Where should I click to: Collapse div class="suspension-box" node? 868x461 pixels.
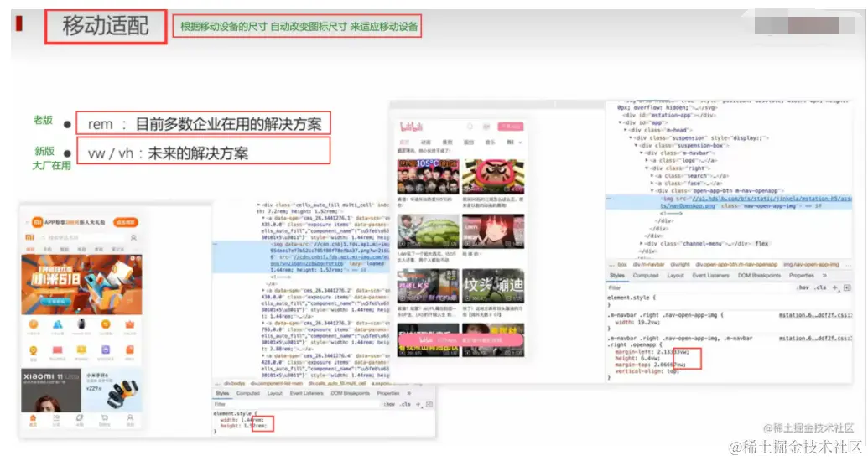click(636, 146)
